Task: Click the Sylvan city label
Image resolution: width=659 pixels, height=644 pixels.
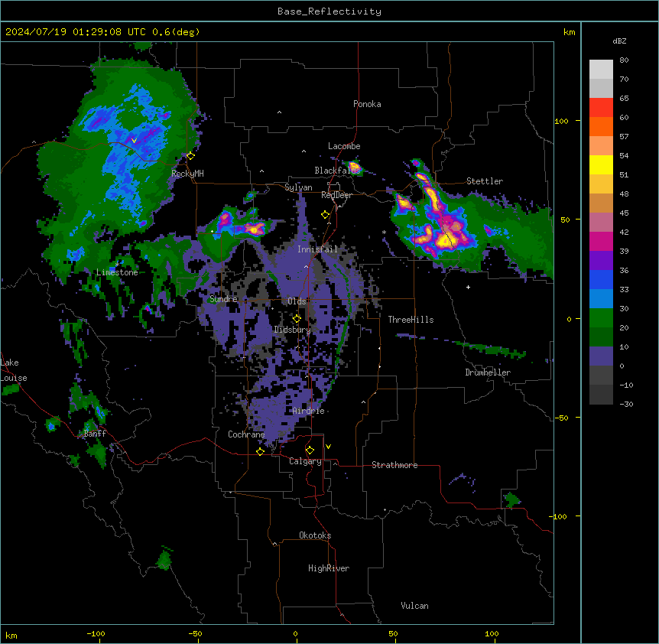Action: tap(298, 187)
